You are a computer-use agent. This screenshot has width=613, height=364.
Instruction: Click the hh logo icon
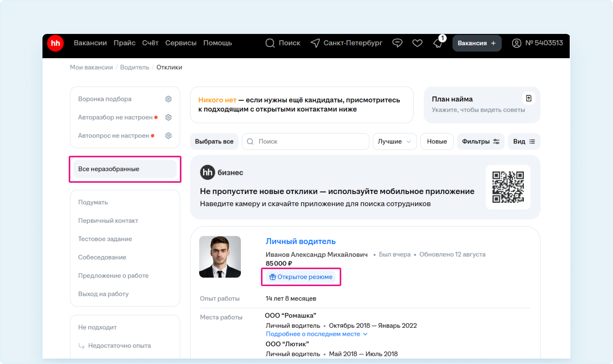pyautogui.click(x=56, y=43)
